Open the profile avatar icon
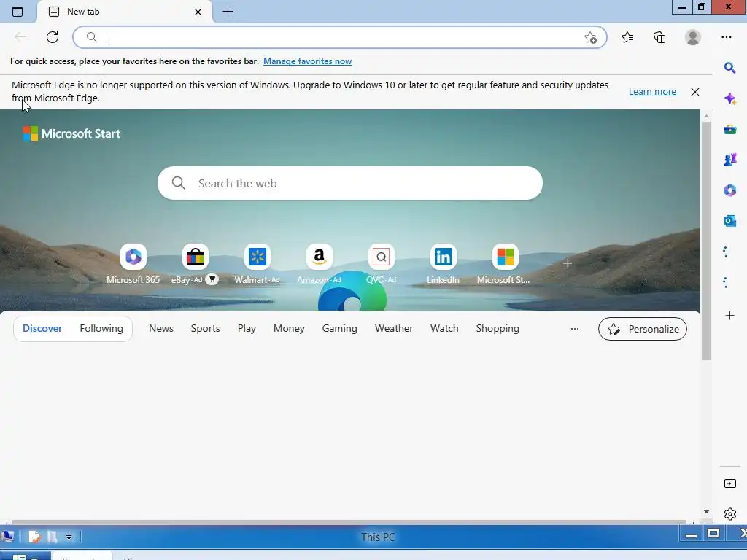Screen dimensions: 747x560 (x=693, y=37)
